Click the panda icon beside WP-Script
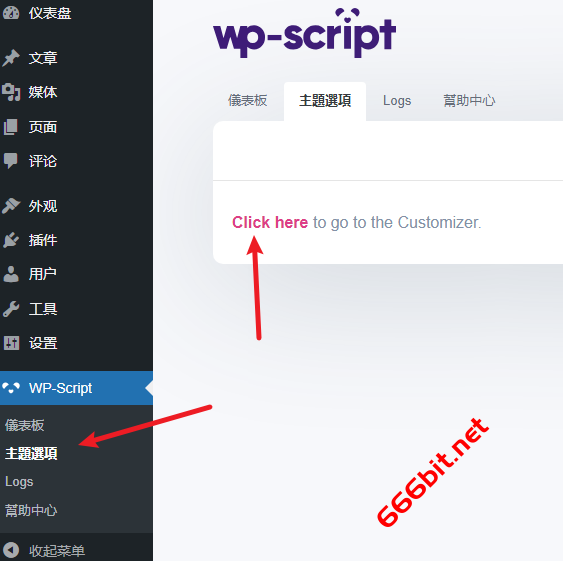Viewport: 563px width, 561px height. tap(11, 388)
